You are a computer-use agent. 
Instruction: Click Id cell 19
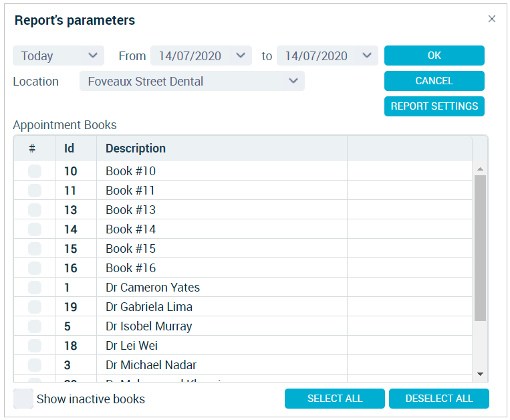coord(76,307)
